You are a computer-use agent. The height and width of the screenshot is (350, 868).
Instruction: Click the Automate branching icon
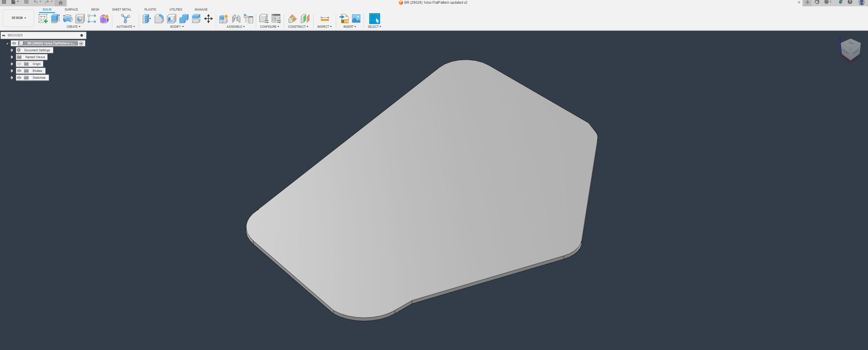[125, 19]
